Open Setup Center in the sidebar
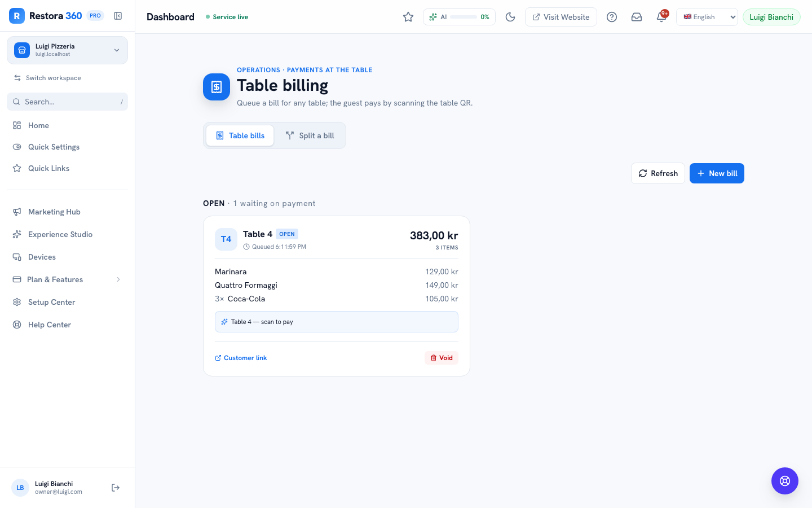The height and width of the screenshot is (508, 812). [67, 302]
